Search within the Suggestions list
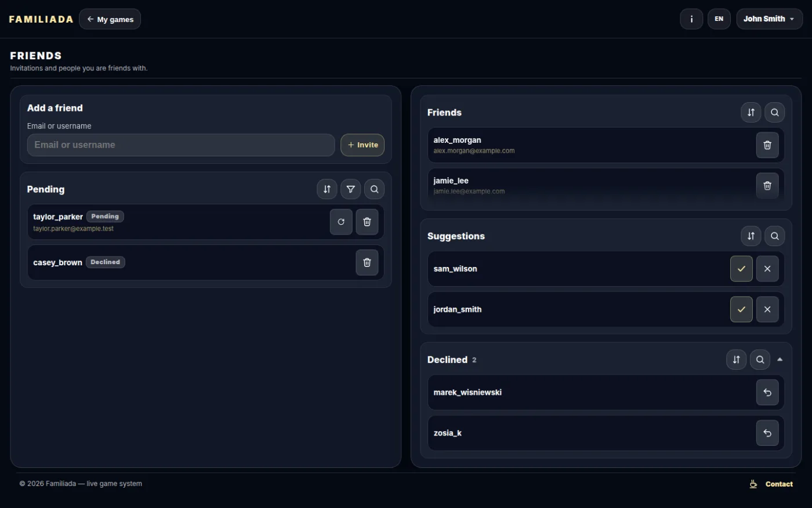The width and height of the screenshot is (812, 508). 775,236
